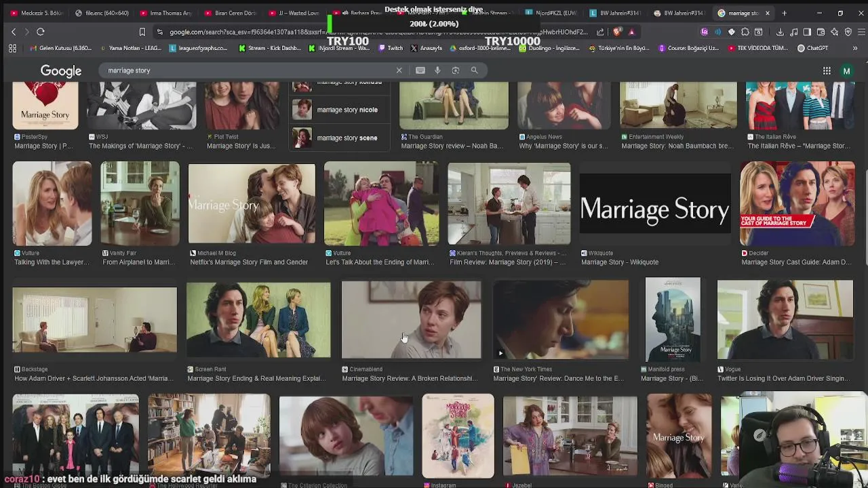Open Vulture ending discussion thumbnail
The image size is (868, 488).
381,203
